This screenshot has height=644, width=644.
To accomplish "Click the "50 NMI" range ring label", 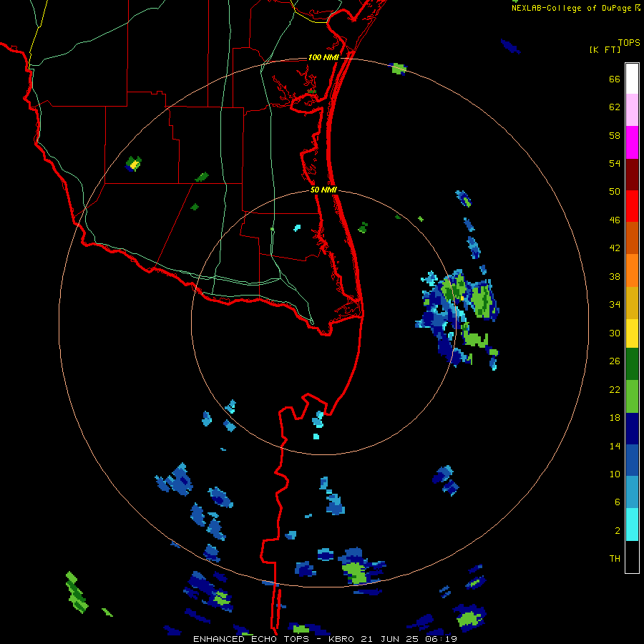I will [x=323, y=190].
